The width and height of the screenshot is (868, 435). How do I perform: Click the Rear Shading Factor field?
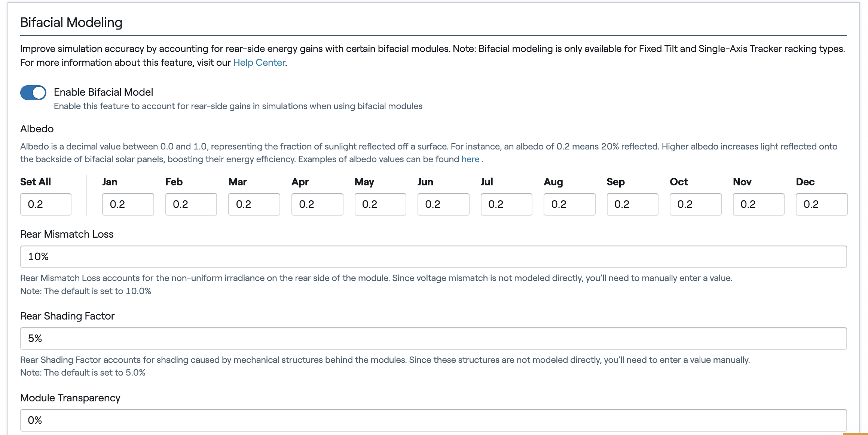click(x=434, y=339)
